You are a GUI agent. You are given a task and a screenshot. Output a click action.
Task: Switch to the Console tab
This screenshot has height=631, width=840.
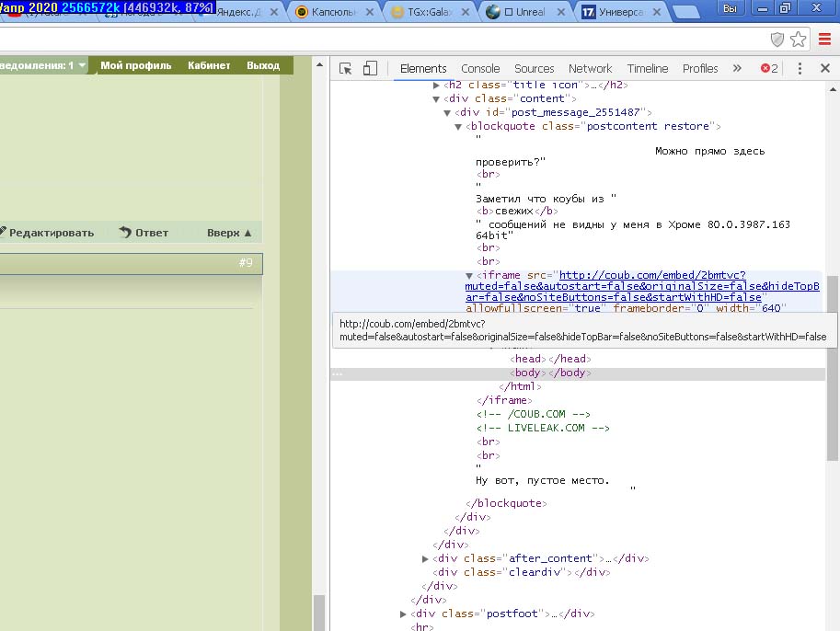480,68
